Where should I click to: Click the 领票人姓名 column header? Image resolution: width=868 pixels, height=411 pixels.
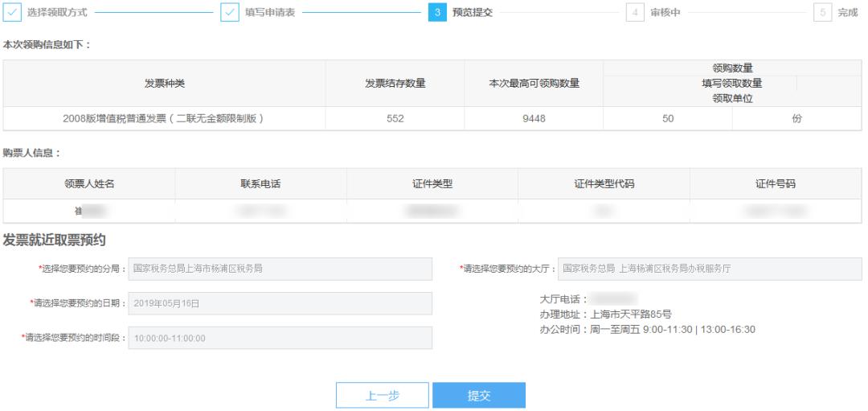(x=89, y=184)
